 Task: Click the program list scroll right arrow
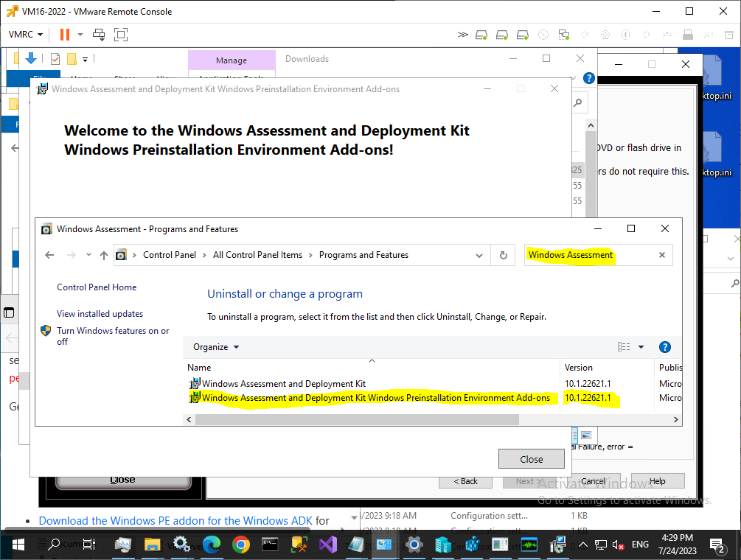pyautogui.click(x=676, y=419)
